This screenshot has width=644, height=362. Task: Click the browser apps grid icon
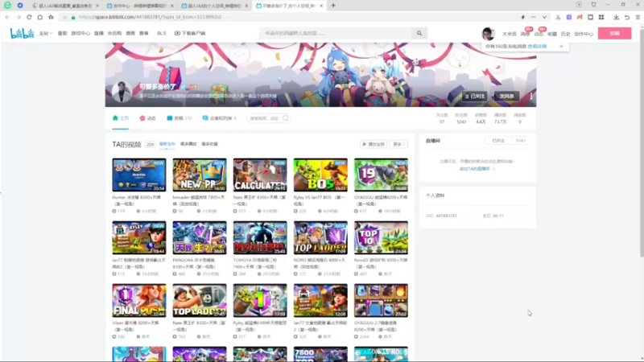[601, 17]
